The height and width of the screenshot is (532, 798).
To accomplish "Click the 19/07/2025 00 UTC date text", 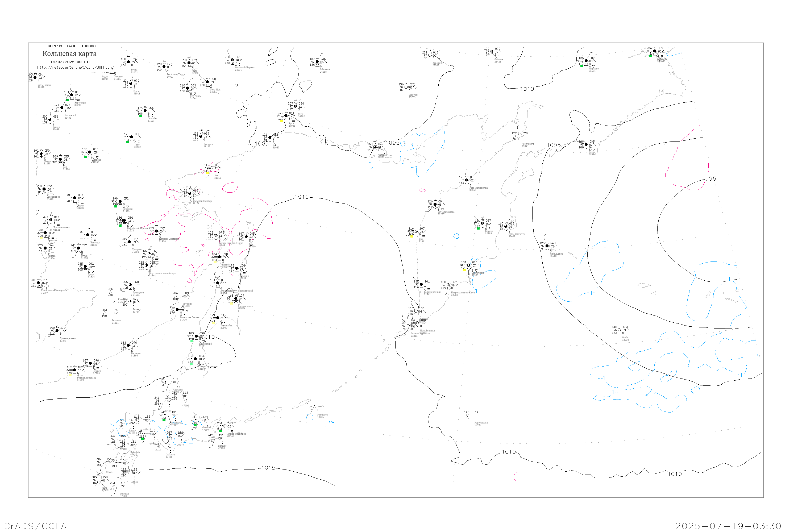I will [x=70, y=62].
